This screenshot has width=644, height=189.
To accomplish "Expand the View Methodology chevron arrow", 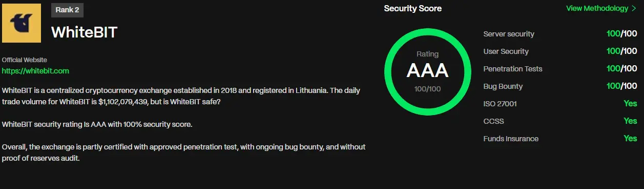I will [x=634, y=8].
